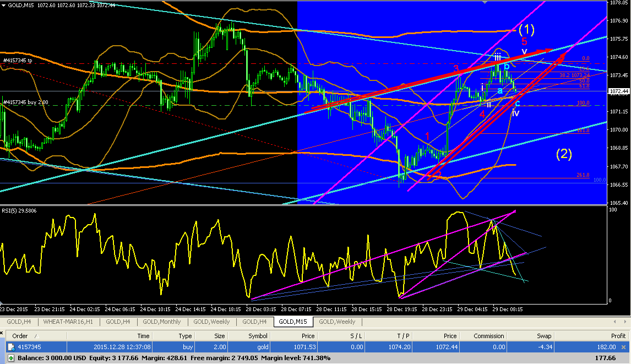Screen dimensions: 631x364
Task: Select the yellow (2) wave label
Action: click(564, 154)
